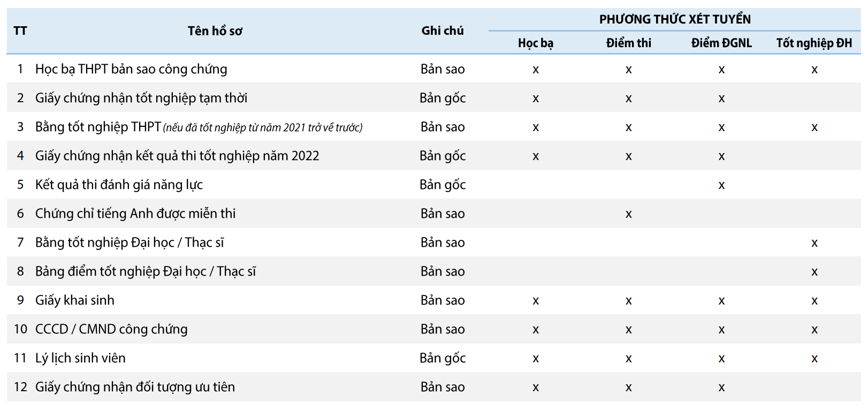Screen dimensions: 868x411
Task: Click 'Bản gốc' note for 'Lý lịch sinh viên'
Action: [443, 358]
